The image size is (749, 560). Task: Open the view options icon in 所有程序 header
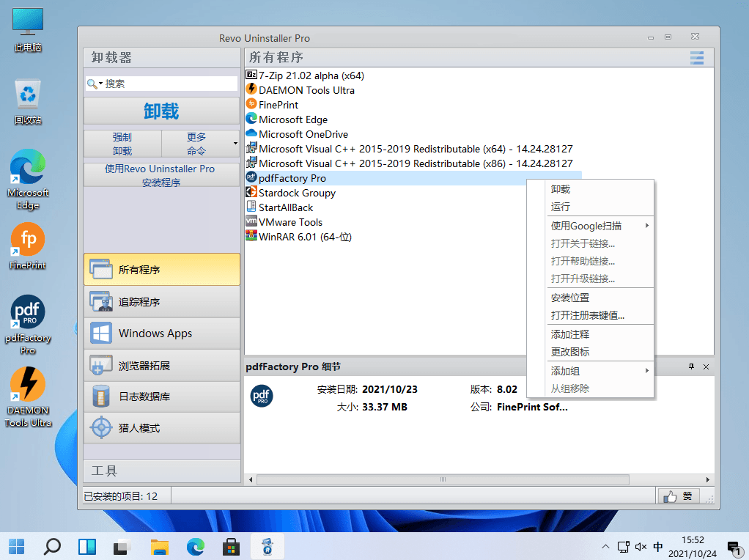[x=697, y=58]
